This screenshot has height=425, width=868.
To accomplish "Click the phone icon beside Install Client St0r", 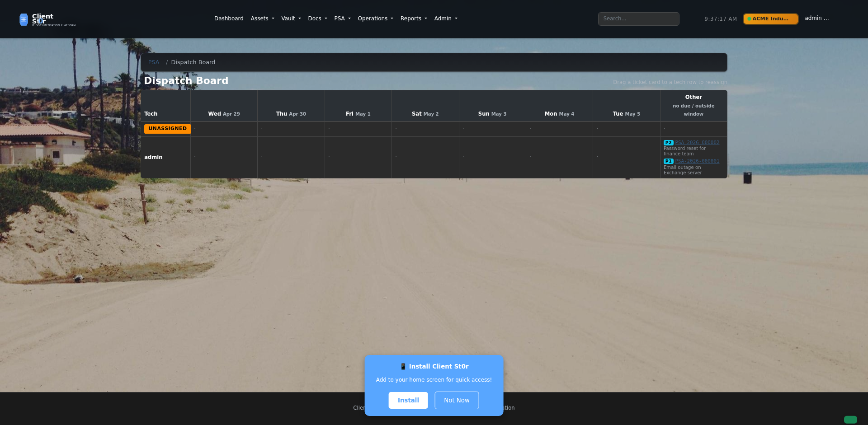I will (x=403, y=366).
